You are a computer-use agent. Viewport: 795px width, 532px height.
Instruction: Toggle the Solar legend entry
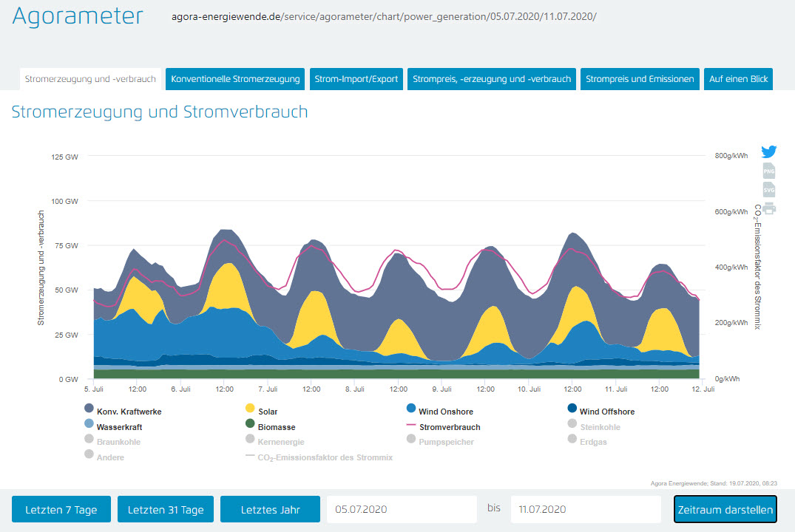[267, 412]
